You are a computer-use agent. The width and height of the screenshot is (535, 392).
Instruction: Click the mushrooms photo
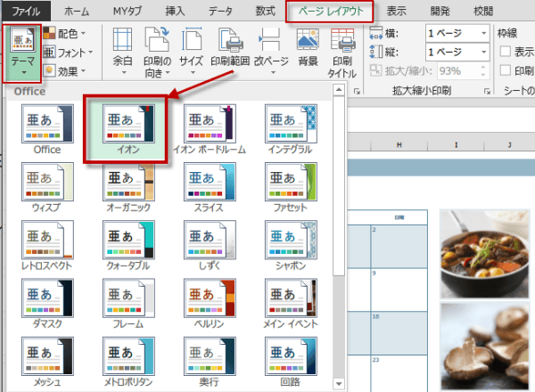485,347
